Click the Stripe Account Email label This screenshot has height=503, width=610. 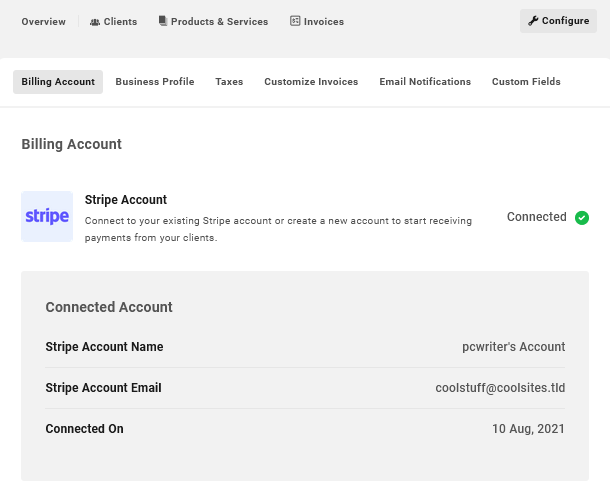pos(103,388)
